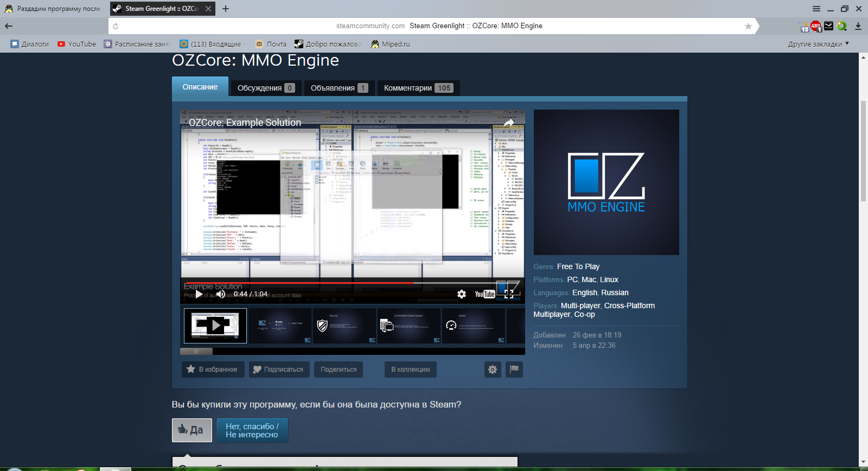This screenshot has width=868, height=471.
Task: Click the Подписаться button
Action: tap(279, 370)
